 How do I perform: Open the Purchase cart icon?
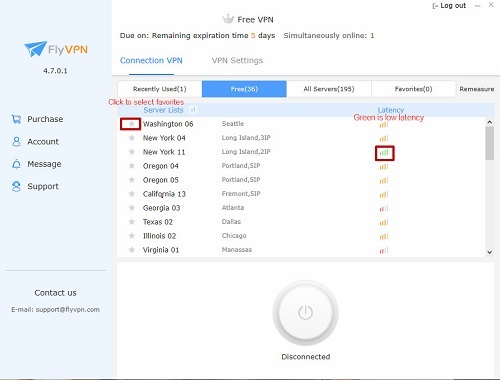[16, 119]
